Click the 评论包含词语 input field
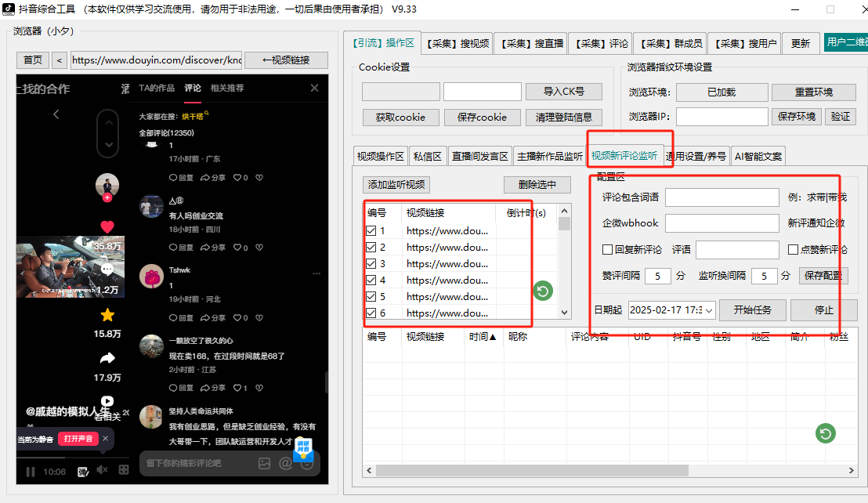The image size is (868, 503). (722, 197)
